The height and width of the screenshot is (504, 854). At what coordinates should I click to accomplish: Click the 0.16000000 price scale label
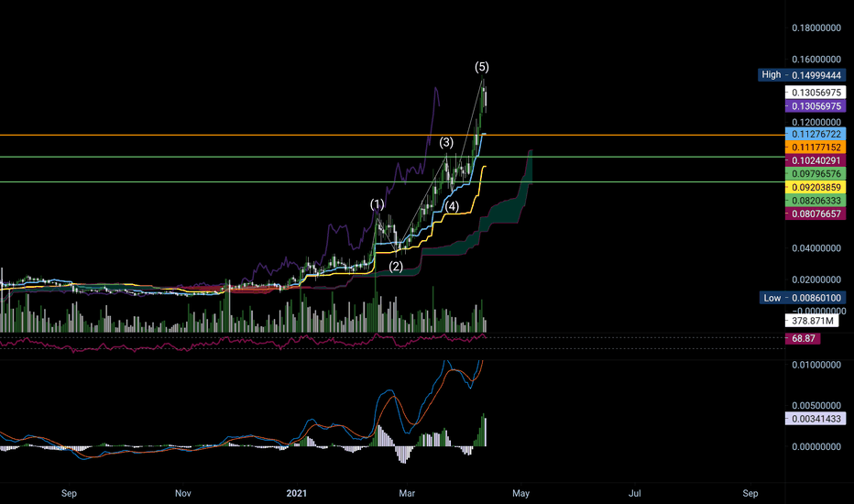[x=816, y=60]
